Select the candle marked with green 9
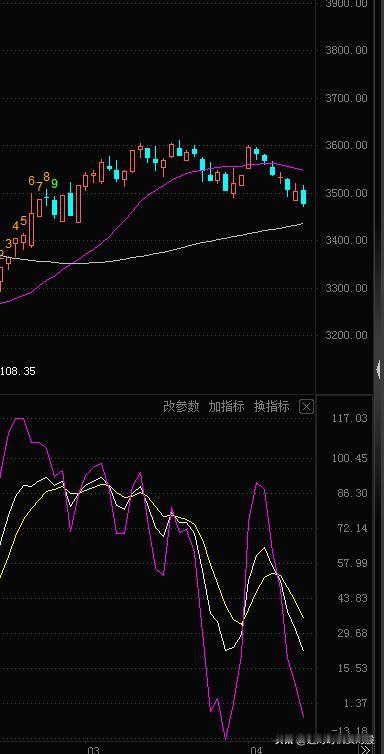The width and height of the screenshot is (384, 754). coord(54,207)
